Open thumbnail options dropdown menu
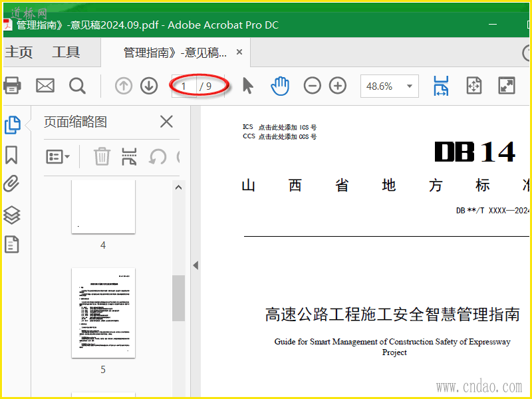The height and width of the screenshot is (399, 532). point(58,157)
